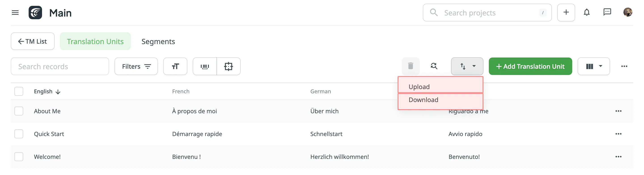This screenshot has height=175, width=644.
Task: Click the plus create button in header
Action: pyautogui.click(x=566, y=13)
